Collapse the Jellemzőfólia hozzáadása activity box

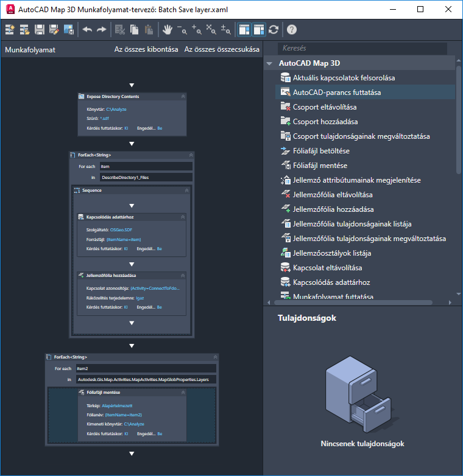coord(183,275)
